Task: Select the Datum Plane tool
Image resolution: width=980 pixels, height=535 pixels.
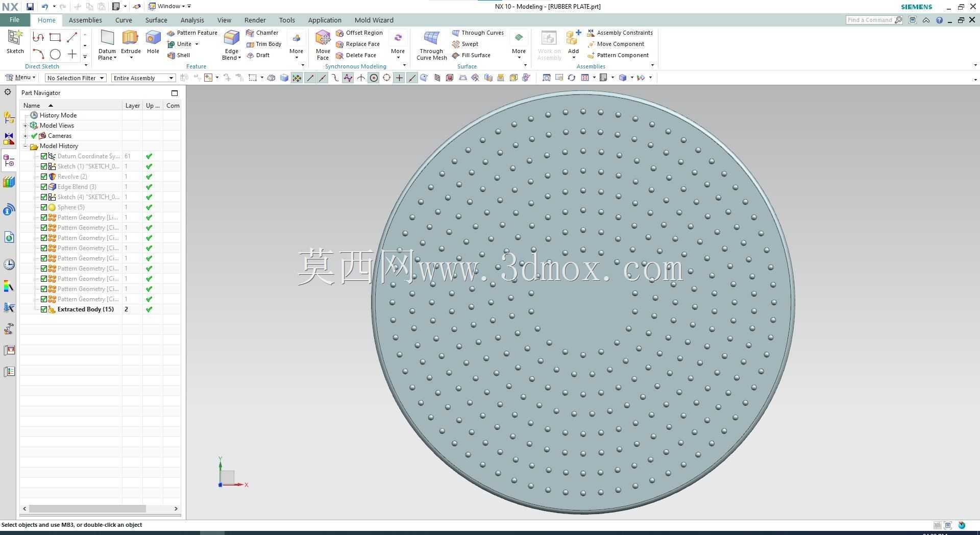Action: pyautogui.click(x=107, y=45)
